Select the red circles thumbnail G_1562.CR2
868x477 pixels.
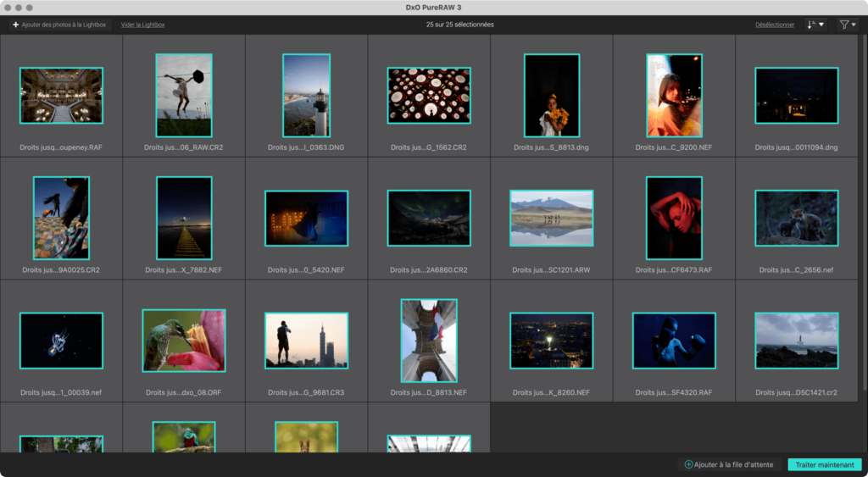pyautogui.click(x=429, y=96)
